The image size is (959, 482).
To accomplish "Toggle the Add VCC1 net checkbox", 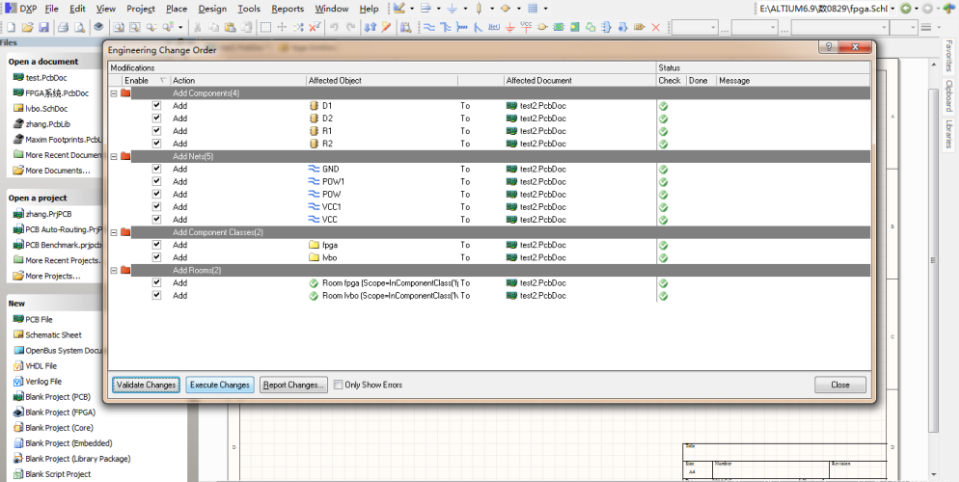I will tap(157, 206).
